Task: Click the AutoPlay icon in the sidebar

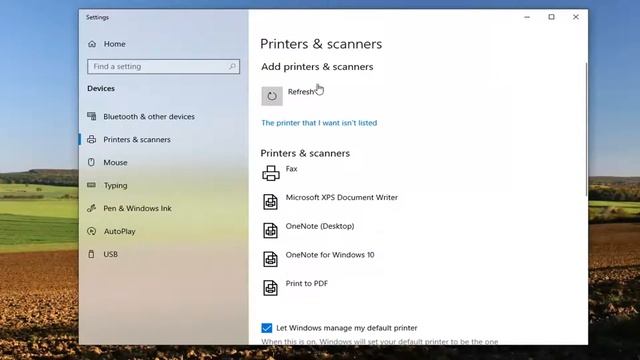Action: click(91, 231)
